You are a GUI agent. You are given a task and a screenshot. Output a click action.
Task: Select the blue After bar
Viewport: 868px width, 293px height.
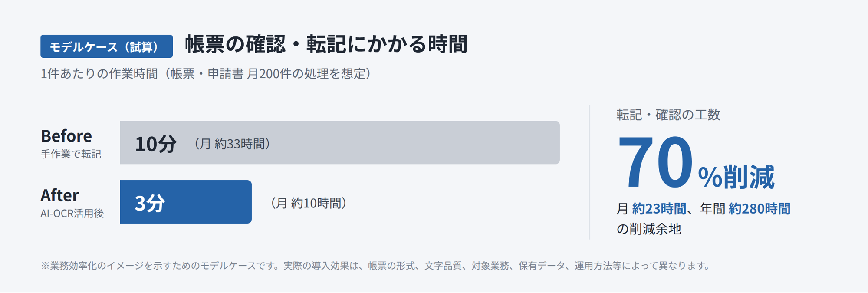coord(186,202)
